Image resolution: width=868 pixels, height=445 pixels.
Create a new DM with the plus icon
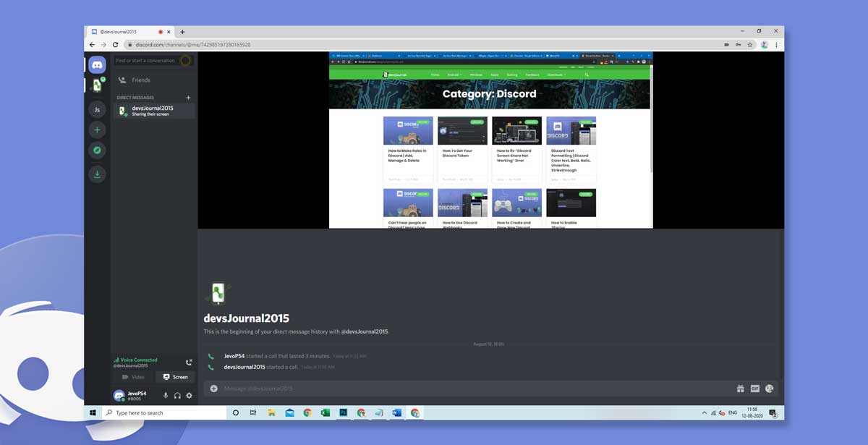pos(188,98)
